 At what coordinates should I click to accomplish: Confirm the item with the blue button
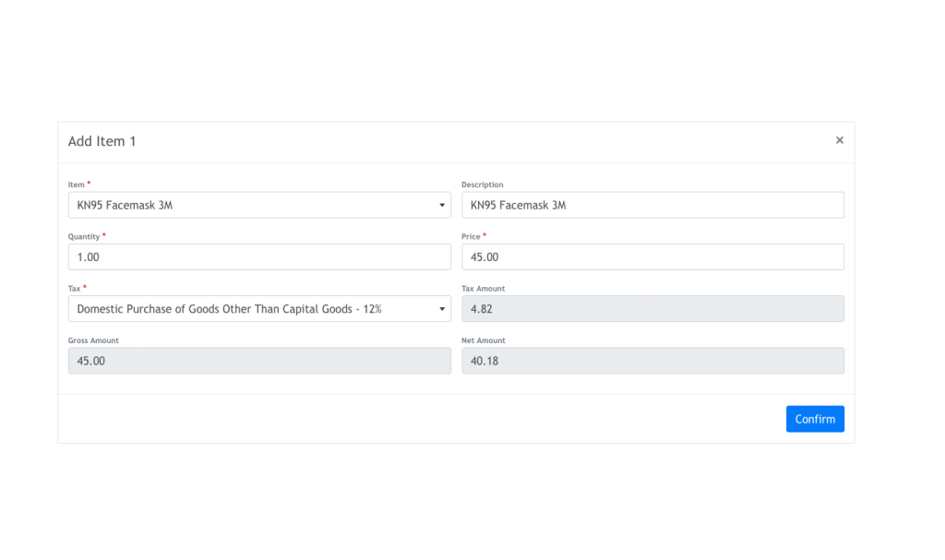point(815,419)
